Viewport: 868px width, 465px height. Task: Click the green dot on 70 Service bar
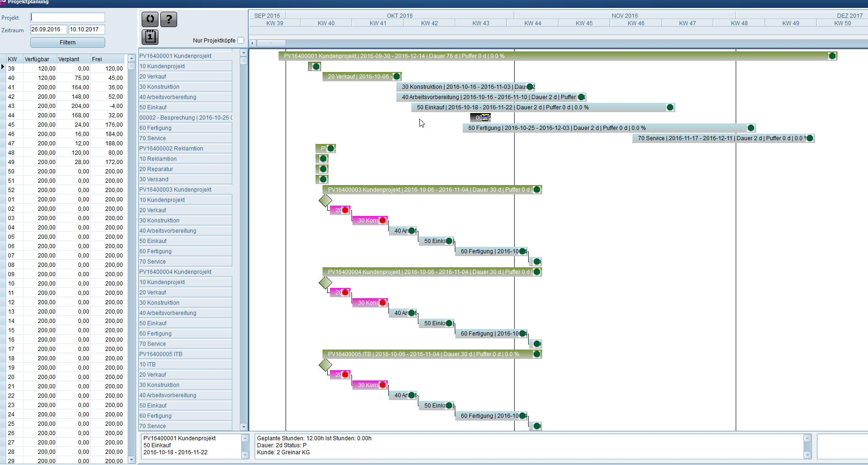tap(810, 138)
